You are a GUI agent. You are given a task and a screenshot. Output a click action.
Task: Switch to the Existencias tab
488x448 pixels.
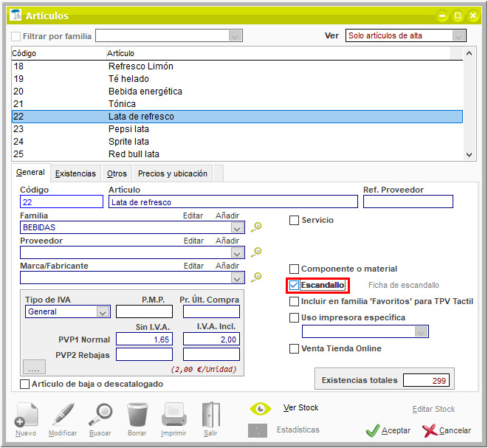coord(75,173)
